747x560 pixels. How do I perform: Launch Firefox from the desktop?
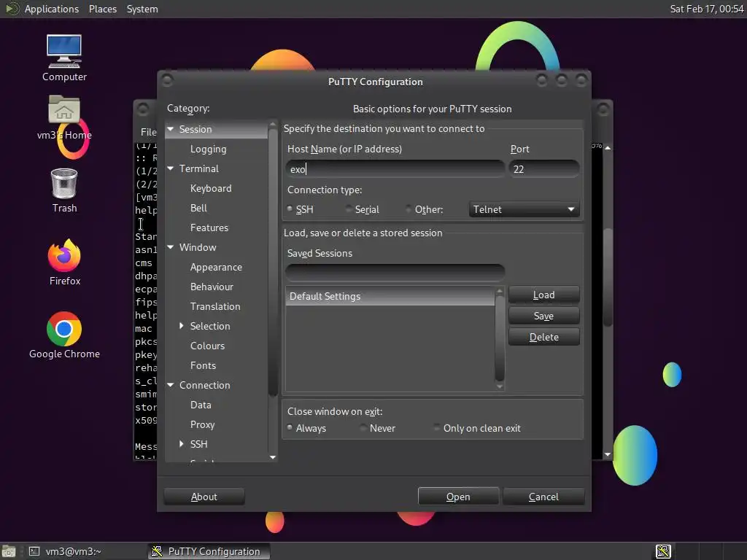64,262
